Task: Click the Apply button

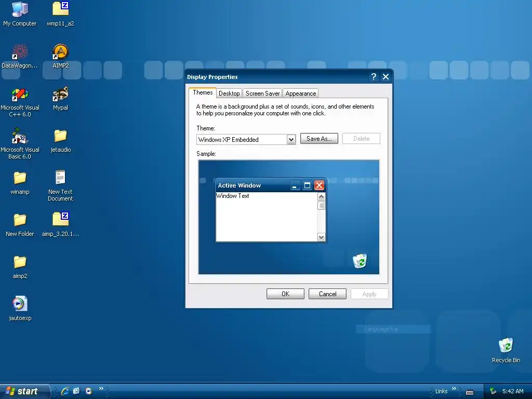Action: coord(369,294)
